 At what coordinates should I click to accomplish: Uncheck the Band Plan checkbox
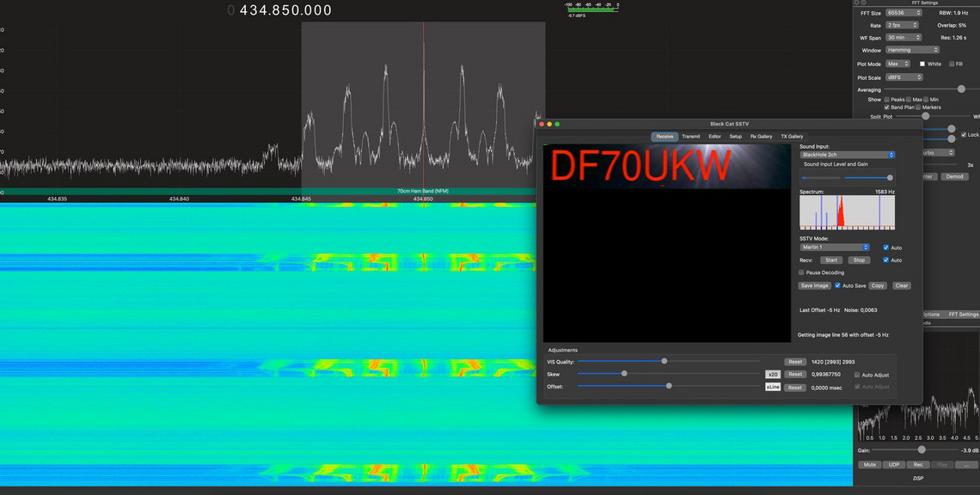tap(887, 107)
